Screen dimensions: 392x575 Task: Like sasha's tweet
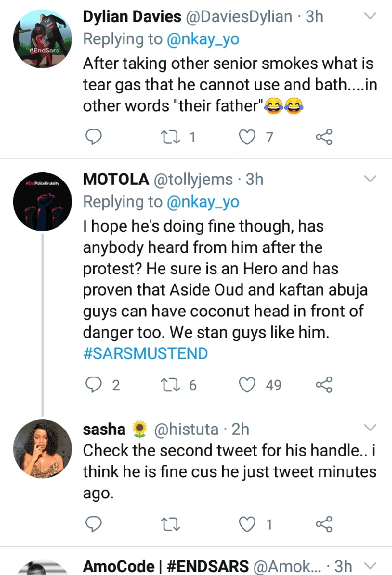247,524
